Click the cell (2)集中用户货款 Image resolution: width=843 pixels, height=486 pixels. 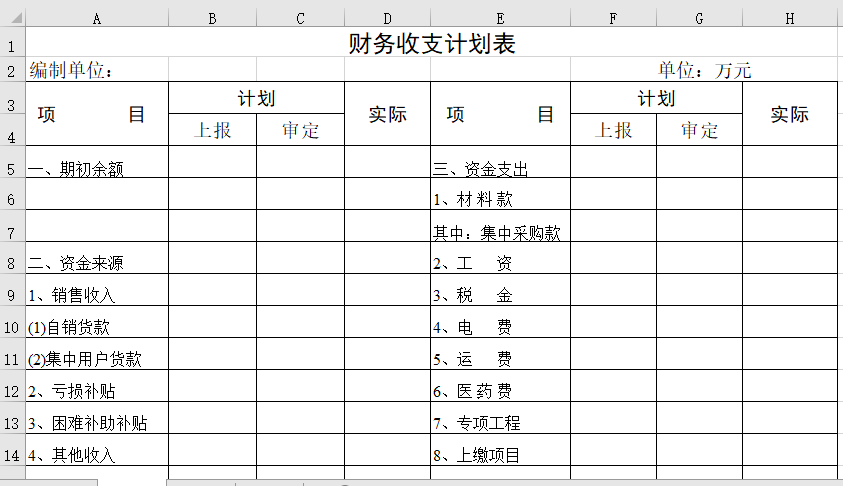[97, 354]
